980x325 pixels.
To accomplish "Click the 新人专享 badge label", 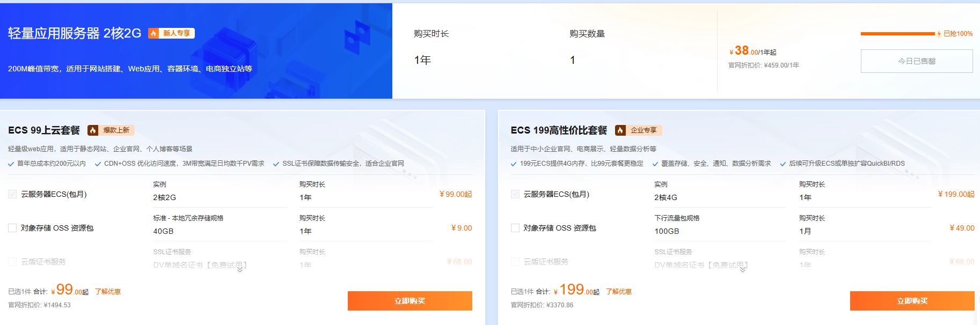I will click(x=177, y=33).
